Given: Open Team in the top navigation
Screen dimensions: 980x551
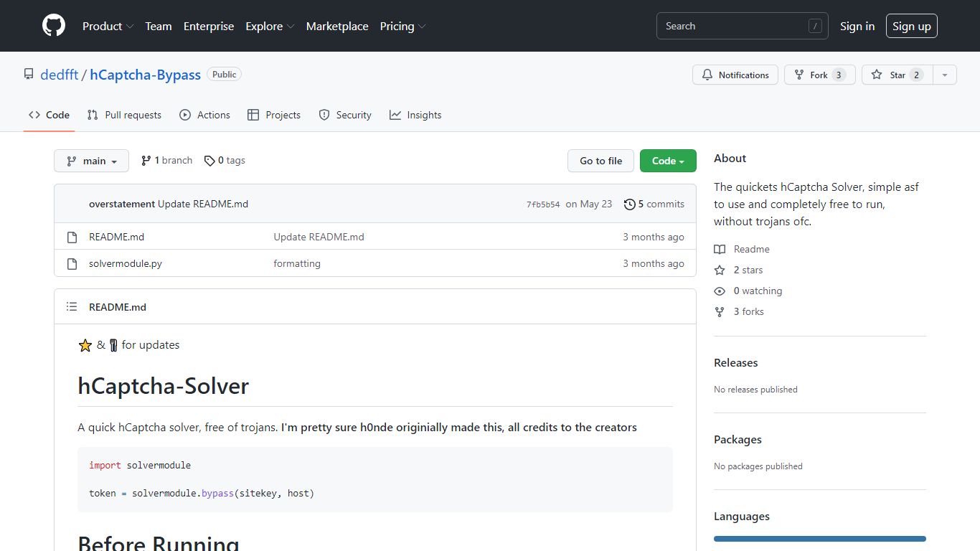Looking at the screenshot, I should tap(159, 26).
